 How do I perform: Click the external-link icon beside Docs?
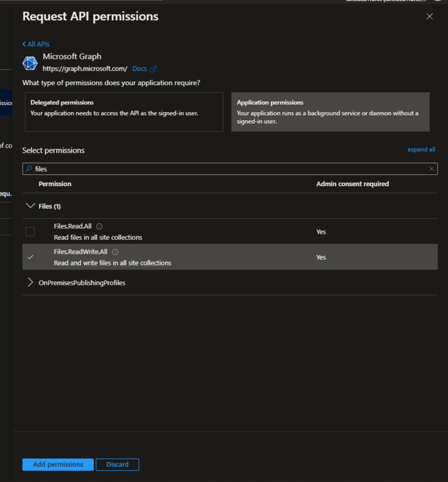coord(154,68)
